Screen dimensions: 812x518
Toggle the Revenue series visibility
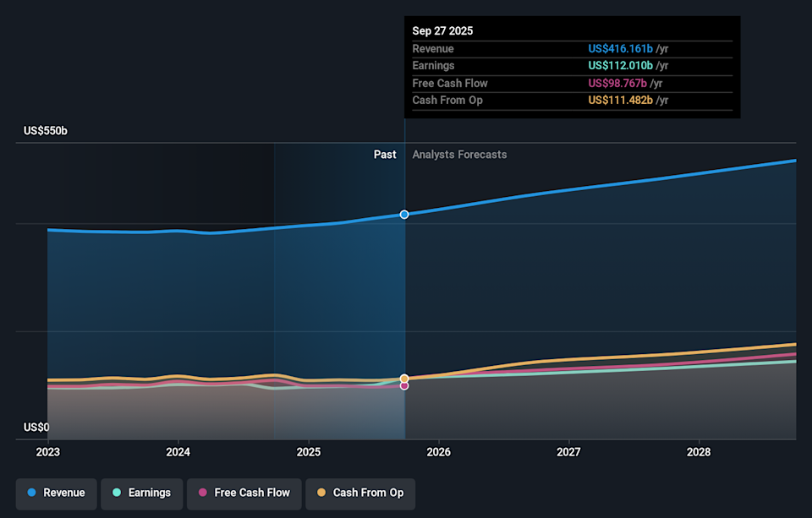[x=56, y=493]
